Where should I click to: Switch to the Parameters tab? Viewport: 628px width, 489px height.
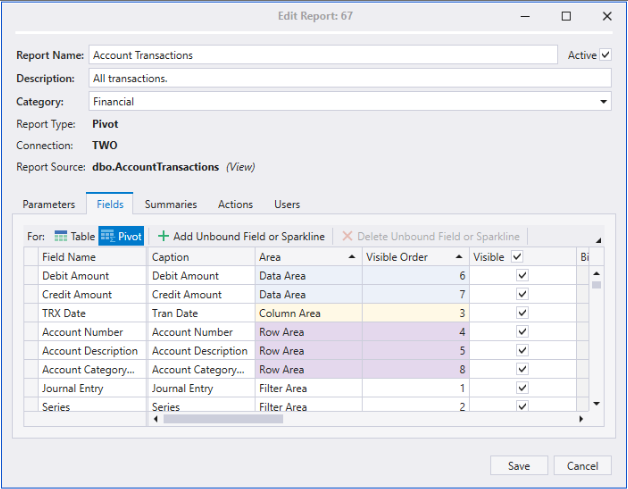[49, 204]
